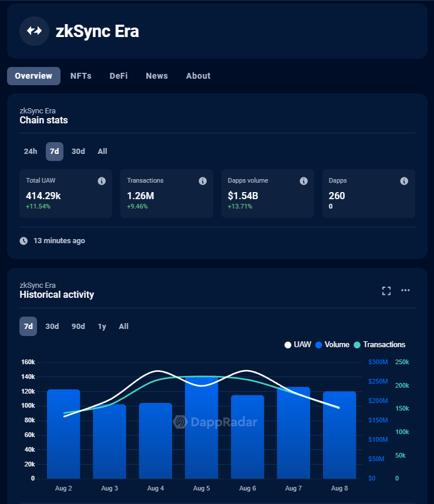Image resolution: width=434 pixels, height=504 pixels.
Task: Click the 1.26M Transactions value
Action: (140, 196)
